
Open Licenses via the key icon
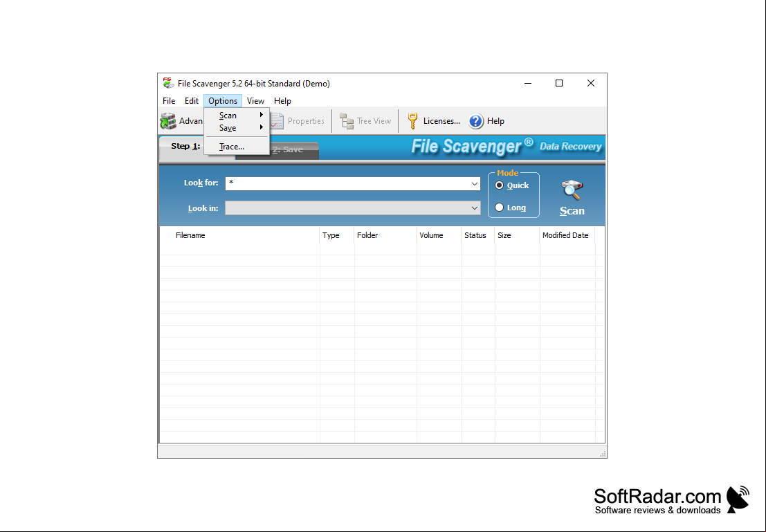(x=413, y=121)
